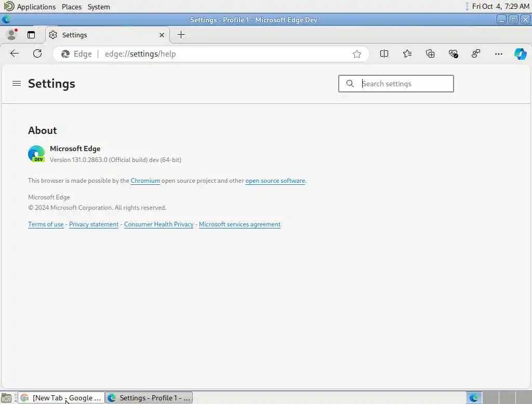This screenshot has width=532, height=404.
Task: Open the tab actions menu icon
Action: click(31, 35)
